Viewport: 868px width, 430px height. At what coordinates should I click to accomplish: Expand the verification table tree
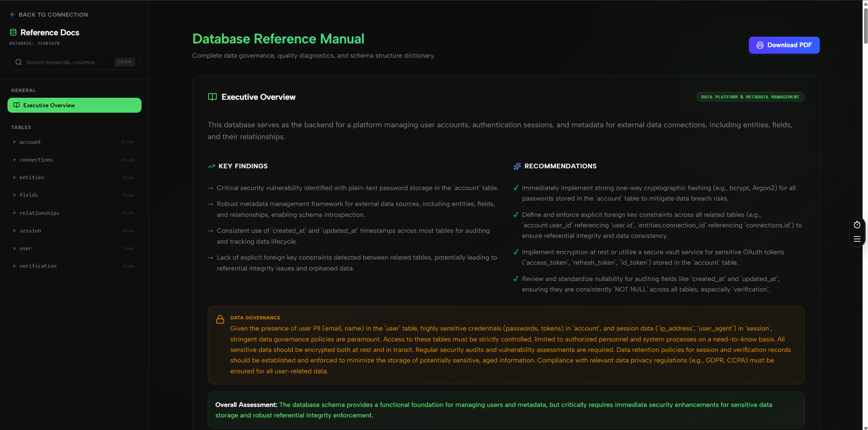(15, 266)
